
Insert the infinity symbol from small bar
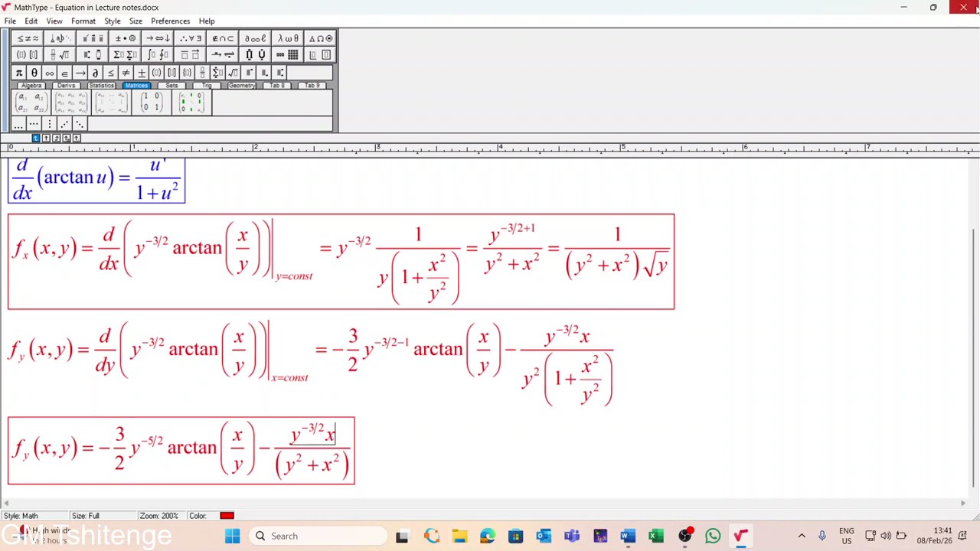pyautogui.click(x=50, y=73)
